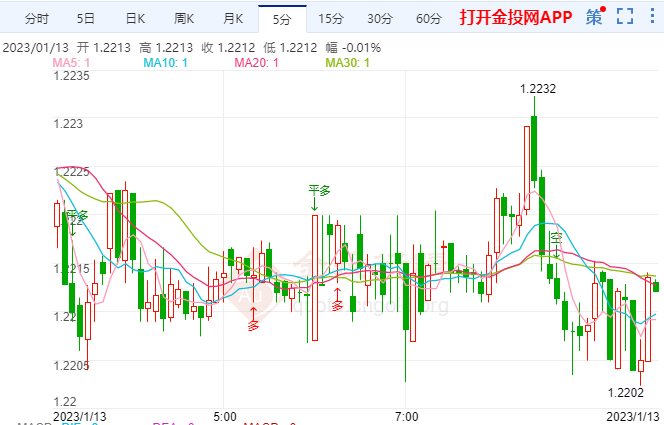Click the MA30 indicator label

point(347,63)
